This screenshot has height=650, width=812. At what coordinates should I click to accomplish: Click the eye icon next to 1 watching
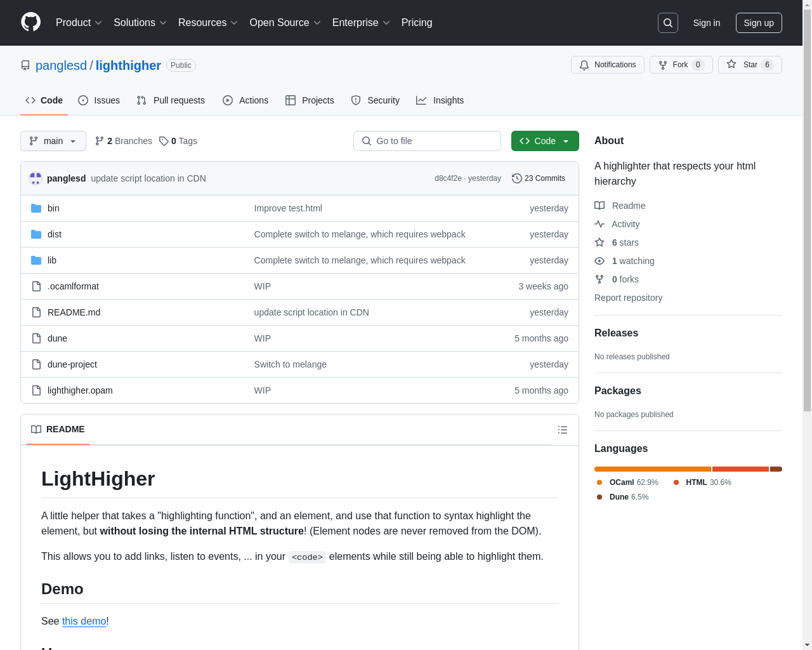599,261
